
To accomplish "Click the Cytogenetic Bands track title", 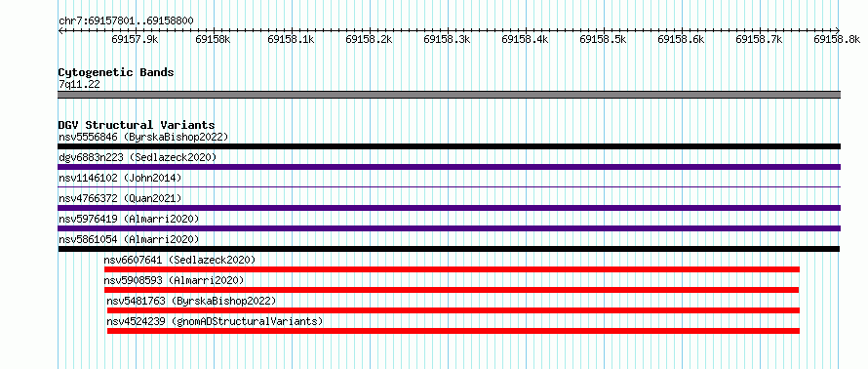I will tap(116, 72).
